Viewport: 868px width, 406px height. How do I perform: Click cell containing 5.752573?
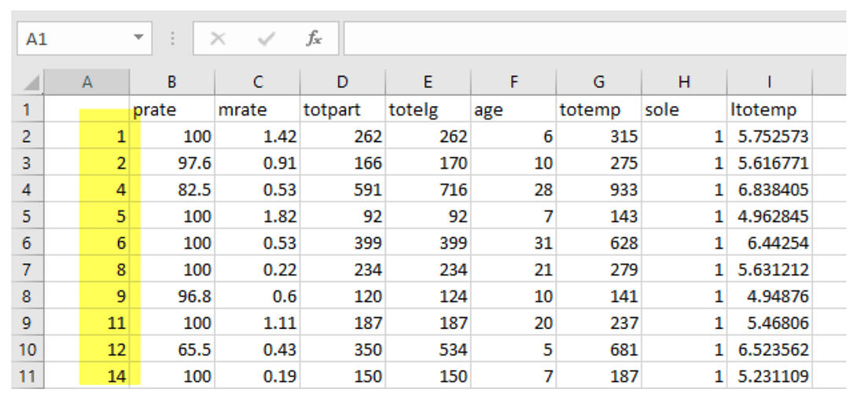click(770, 136)
